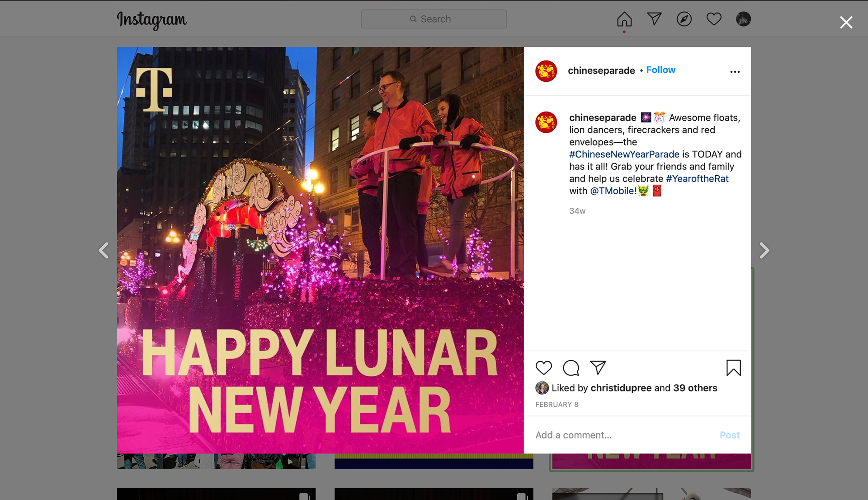Share post via paper plane icon below post
The width and height of the screenshot is (868, 500).
click(x=598, y=368)
